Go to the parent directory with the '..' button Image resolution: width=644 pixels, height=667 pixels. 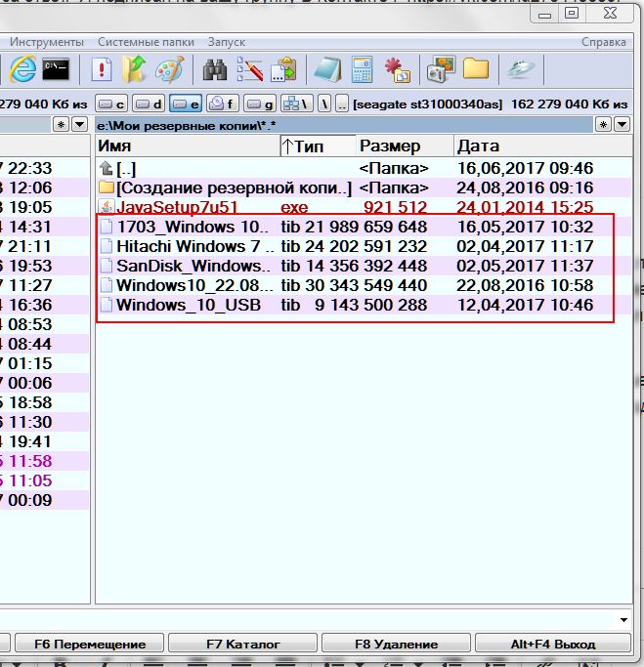coord(342,104)
